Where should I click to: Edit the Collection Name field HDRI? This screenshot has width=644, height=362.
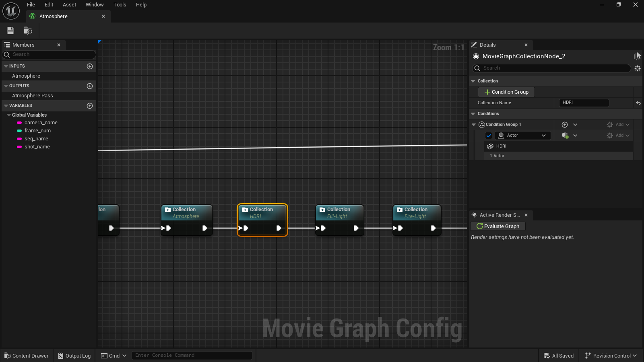coord(584,103)
